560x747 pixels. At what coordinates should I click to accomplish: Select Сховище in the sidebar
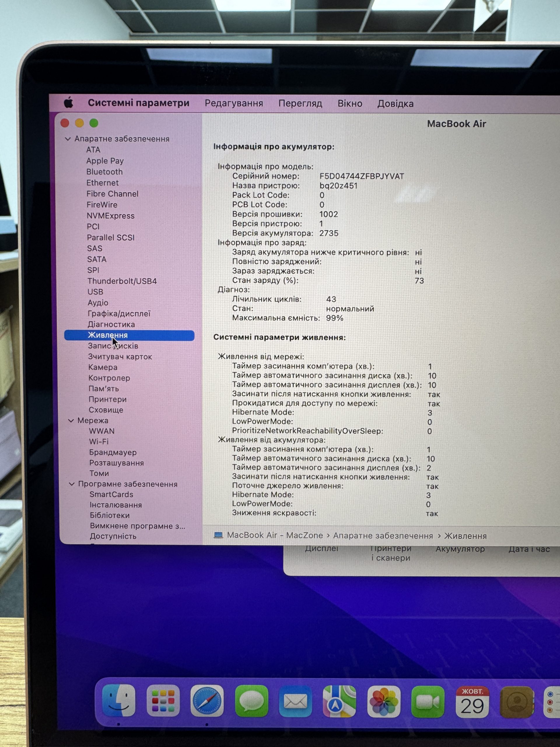(x=106, y=410)
